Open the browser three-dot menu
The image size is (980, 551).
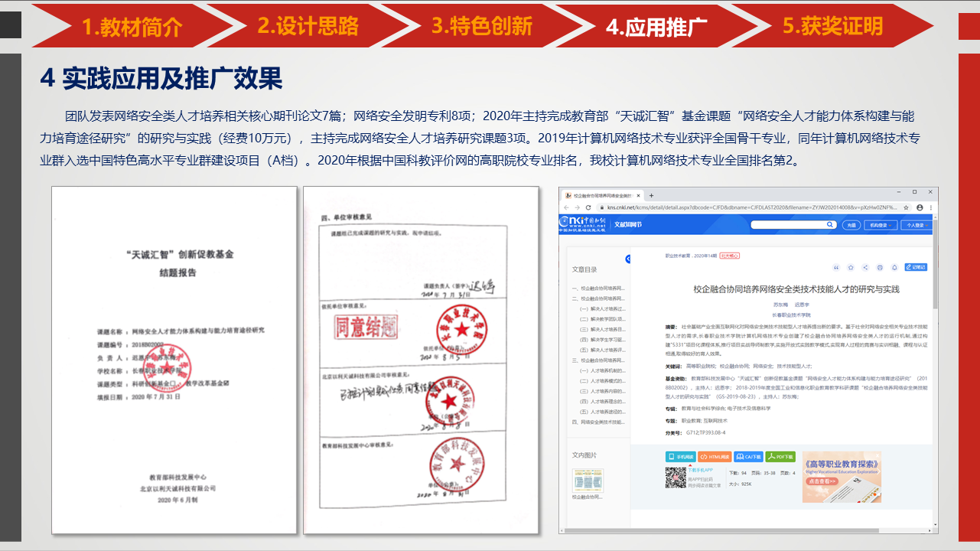tap(931, 207)
